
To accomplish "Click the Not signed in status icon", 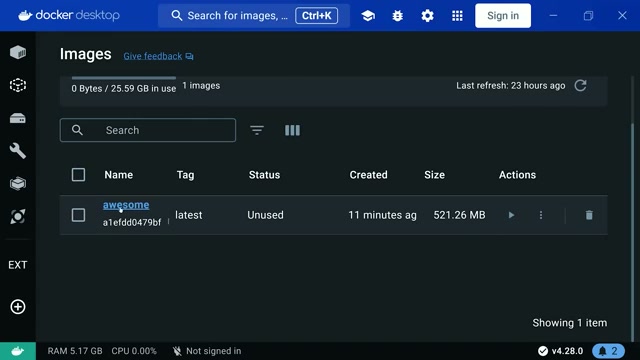I will click(x=177, y=351).
